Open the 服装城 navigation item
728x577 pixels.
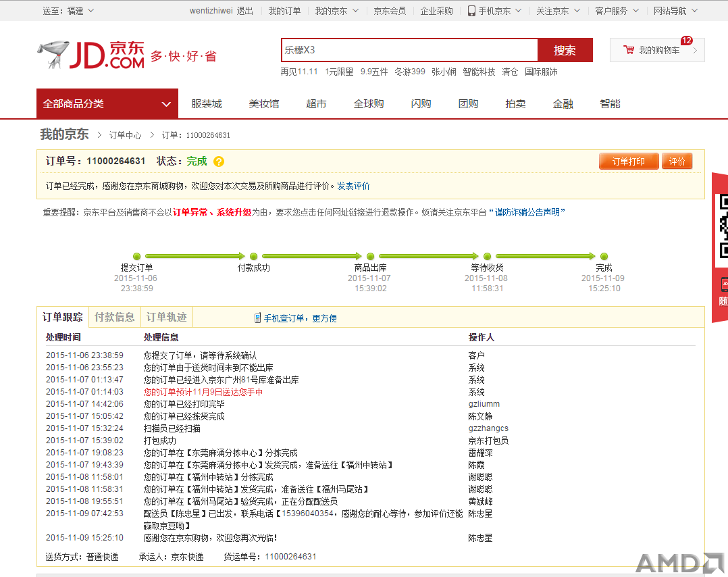[207, 103]
